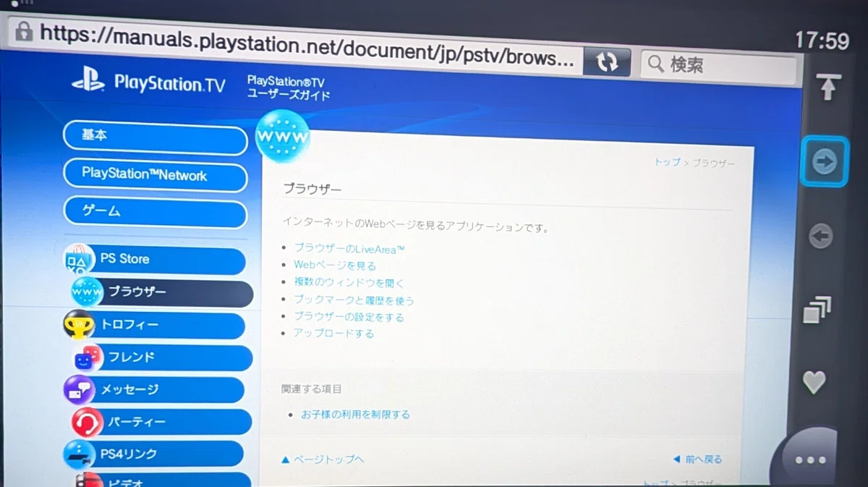868x487 pixels.
Task: Open the ブラウザーのLiveArea™ link
Action: (349, 249)
